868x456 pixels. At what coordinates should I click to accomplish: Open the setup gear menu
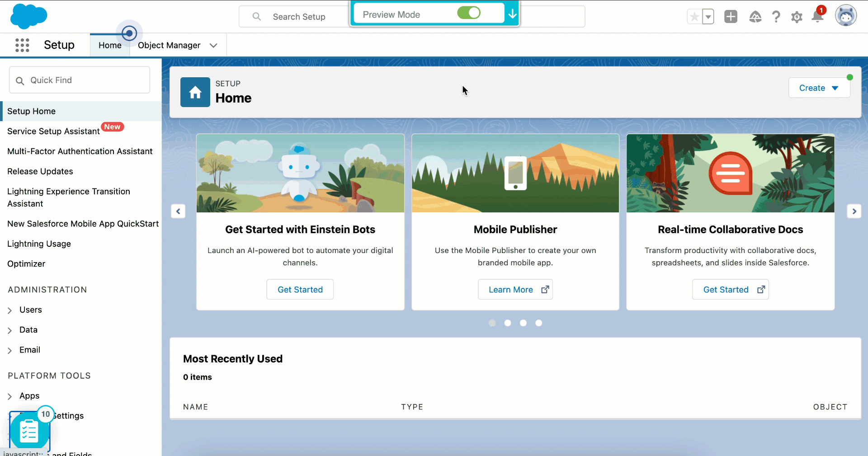pos(797,17)
